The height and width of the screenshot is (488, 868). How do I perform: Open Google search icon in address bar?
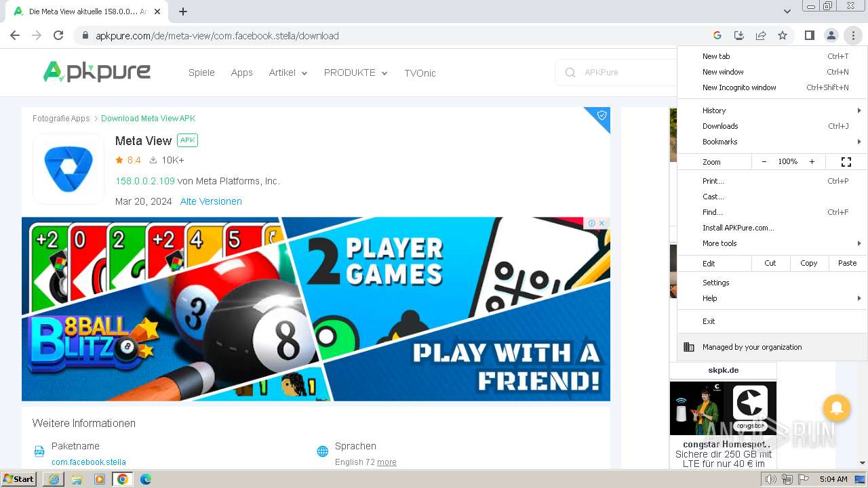(717, 35)
